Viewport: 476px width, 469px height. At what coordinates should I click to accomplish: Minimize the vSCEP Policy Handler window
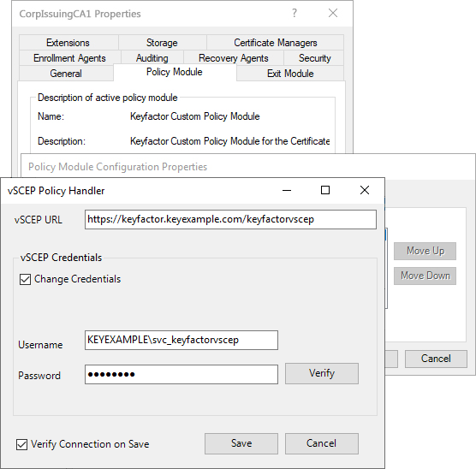(287, 190)
